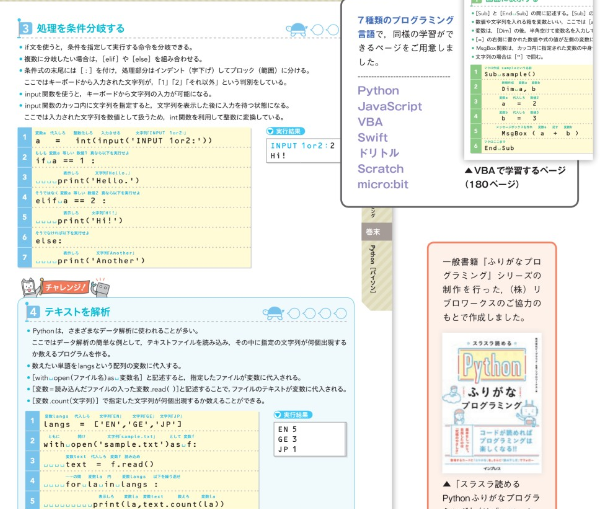612x509 pixels.
Task: Select the vertical Python [パイソン] side tab
Action: 373,269
